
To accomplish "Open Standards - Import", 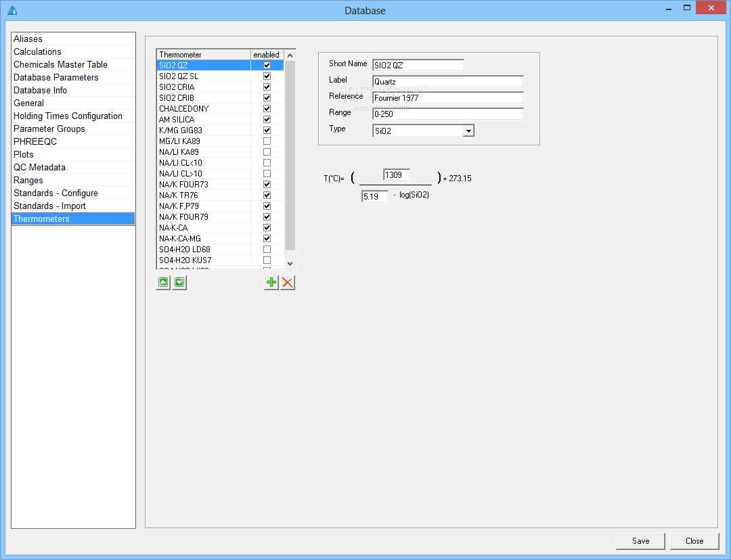I will pos(73,206).
